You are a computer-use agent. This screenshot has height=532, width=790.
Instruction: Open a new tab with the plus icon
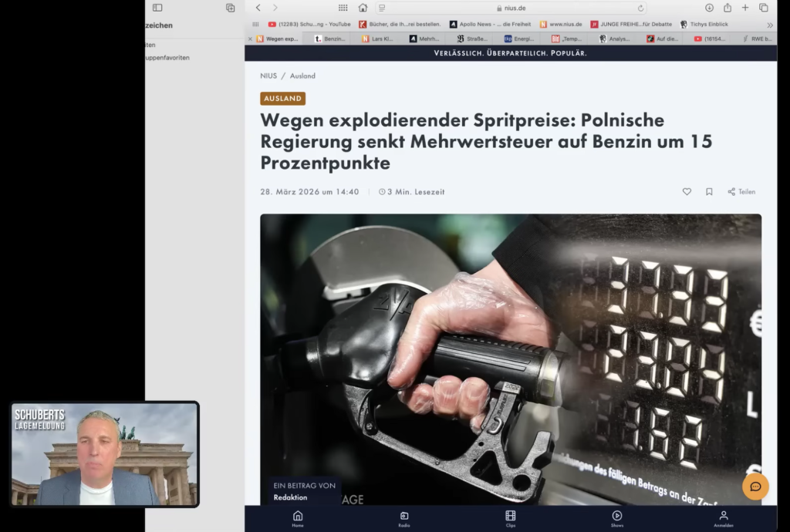click(745, 8)
